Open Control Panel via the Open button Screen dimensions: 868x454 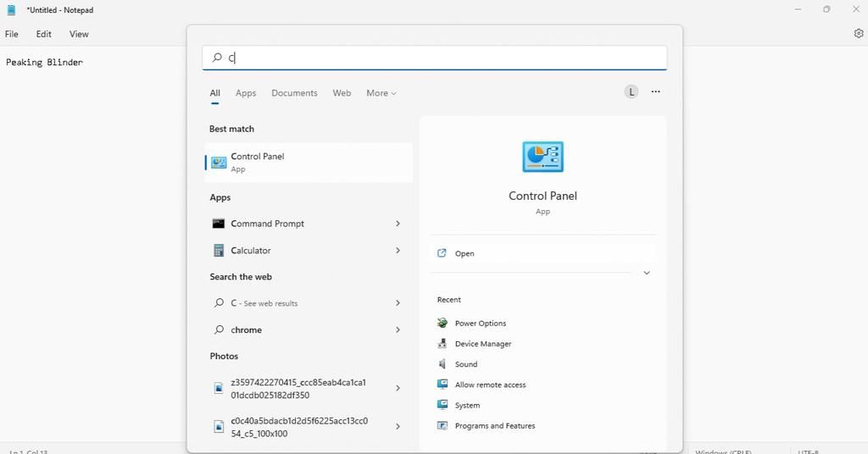542,253
